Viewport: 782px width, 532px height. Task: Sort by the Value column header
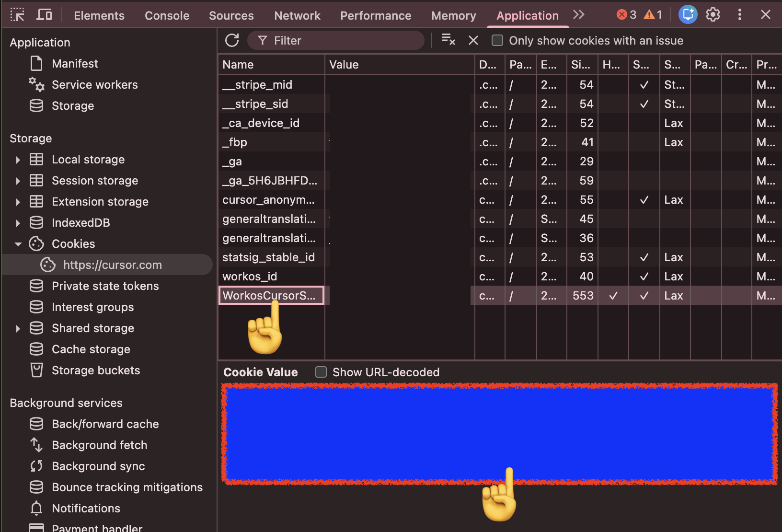(x=400, y=64)
